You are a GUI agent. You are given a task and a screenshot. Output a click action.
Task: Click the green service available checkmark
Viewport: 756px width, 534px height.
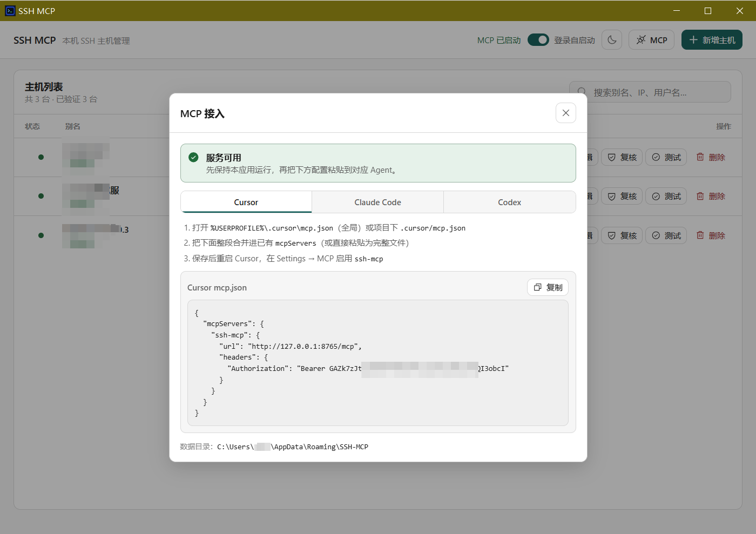[193, 157]
